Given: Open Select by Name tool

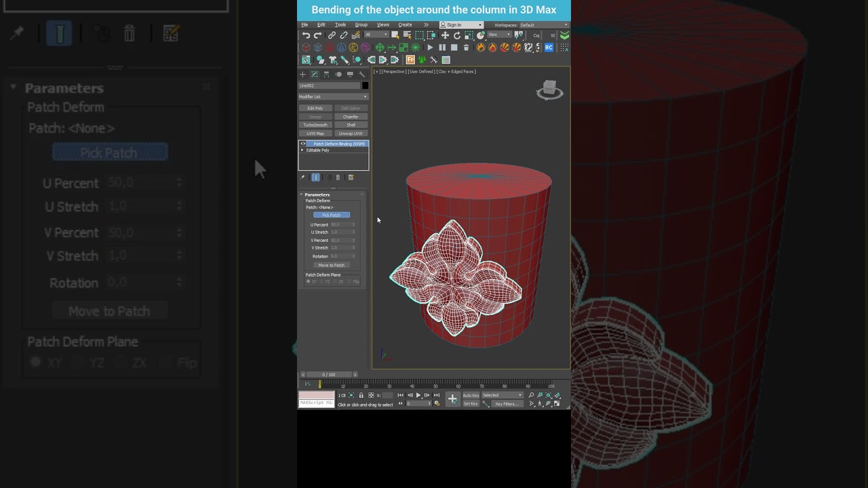Looking at the screenshot, I should coord(407,35).
